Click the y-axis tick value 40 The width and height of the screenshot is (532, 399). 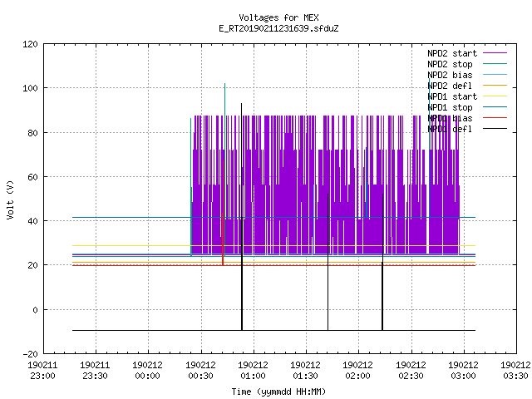pos(32,221)
